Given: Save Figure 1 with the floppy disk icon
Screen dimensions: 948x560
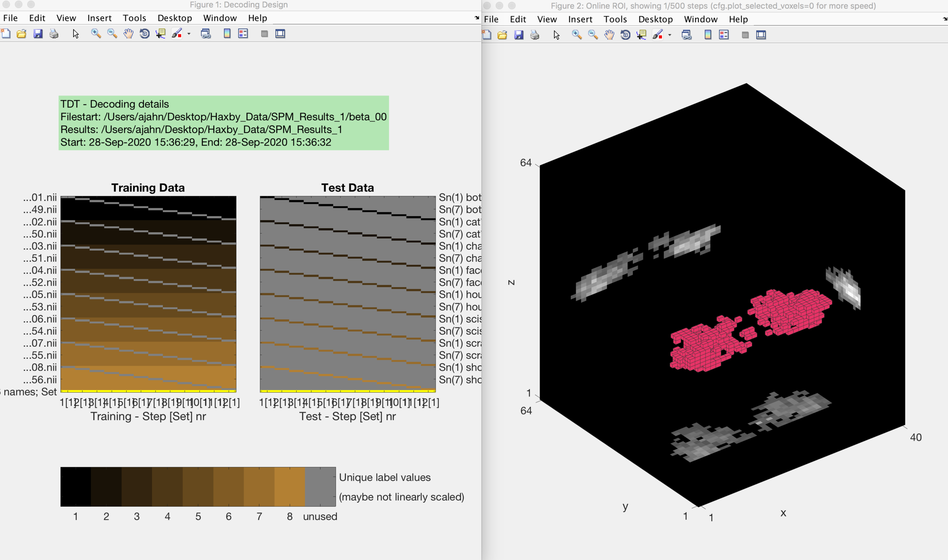Looking at the screenshot, I should pyautogui.click(x=38, y=34).
